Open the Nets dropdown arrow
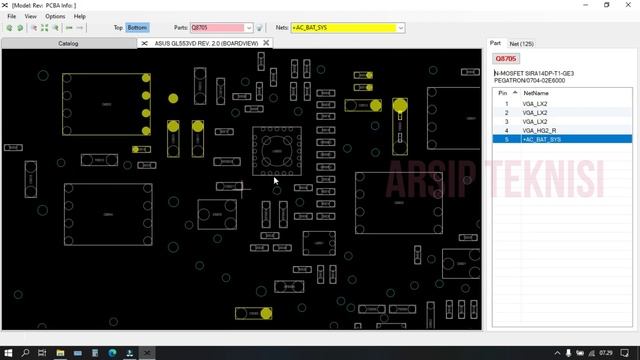Image resolution: width=640 pixels, height=360 pixels. pos(400,28)
